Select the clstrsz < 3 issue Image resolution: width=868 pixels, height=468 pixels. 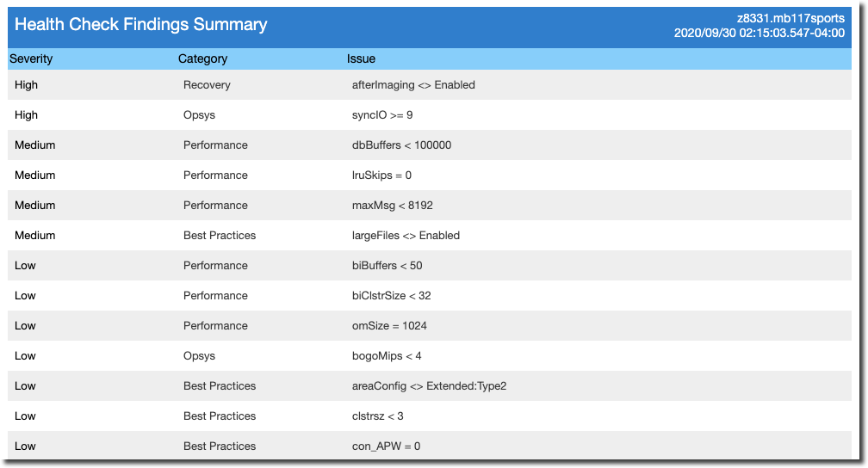377,416
